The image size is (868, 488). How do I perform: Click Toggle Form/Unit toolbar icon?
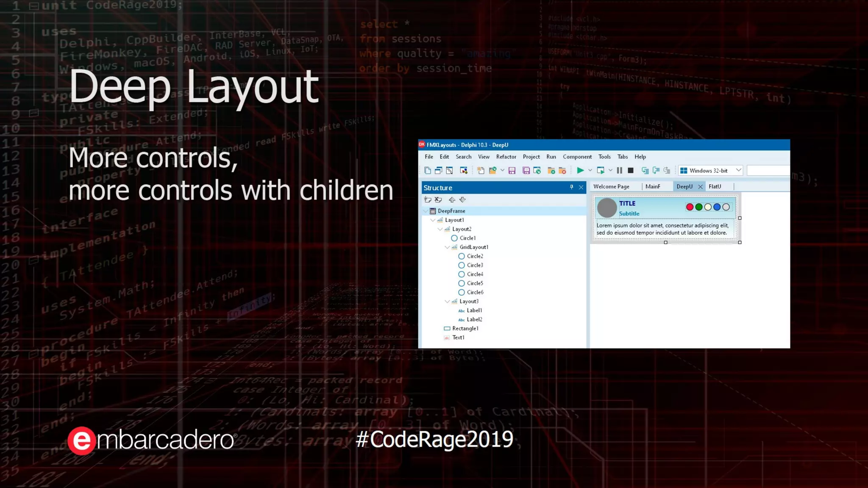(x=450, y=170)
